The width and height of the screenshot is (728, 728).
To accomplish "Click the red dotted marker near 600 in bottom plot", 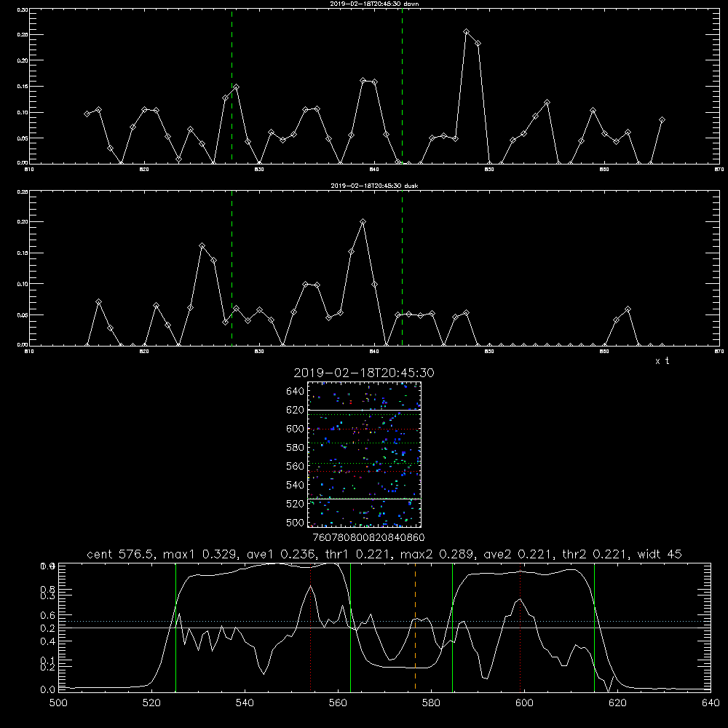I will 520,627.
